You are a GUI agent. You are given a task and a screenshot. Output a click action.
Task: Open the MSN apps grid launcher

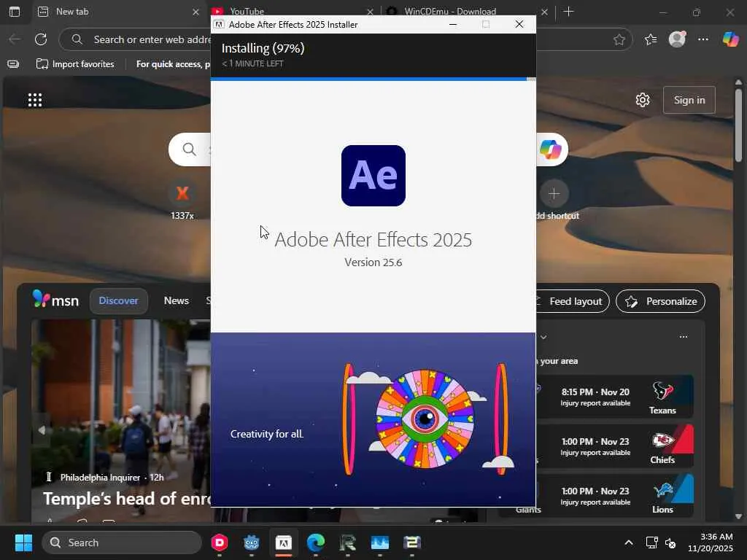point(35,100)
